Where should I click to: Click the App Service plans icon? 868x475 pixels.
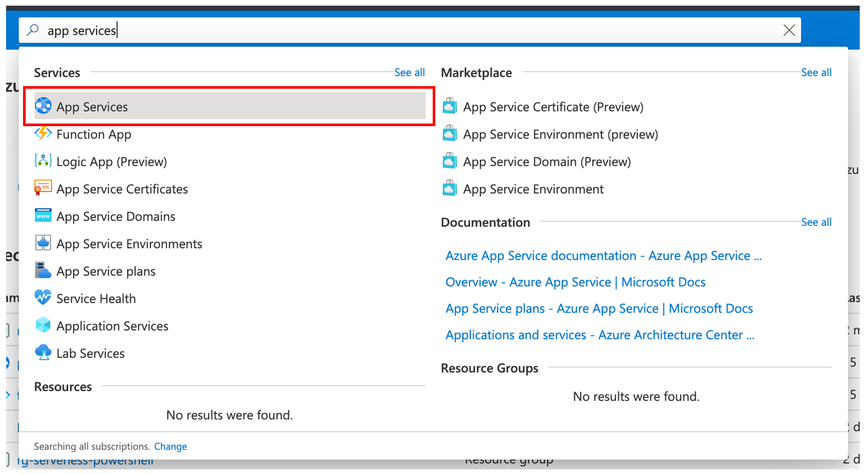pos(43,271)
